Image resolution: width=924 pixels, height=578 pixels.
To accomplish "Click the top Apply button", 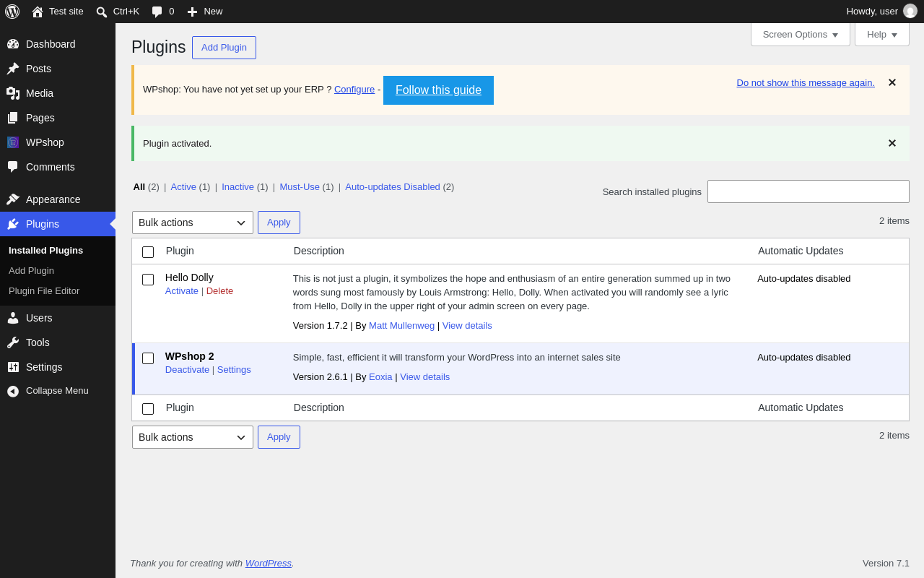I will (279, 223).
